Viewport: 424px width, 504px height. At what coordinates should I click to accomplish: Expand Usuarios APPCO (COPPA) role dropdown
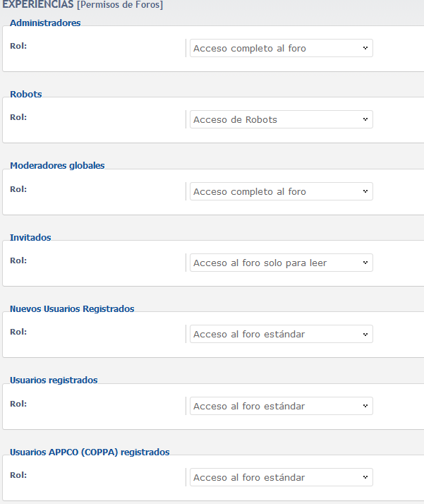coord(281,477)
